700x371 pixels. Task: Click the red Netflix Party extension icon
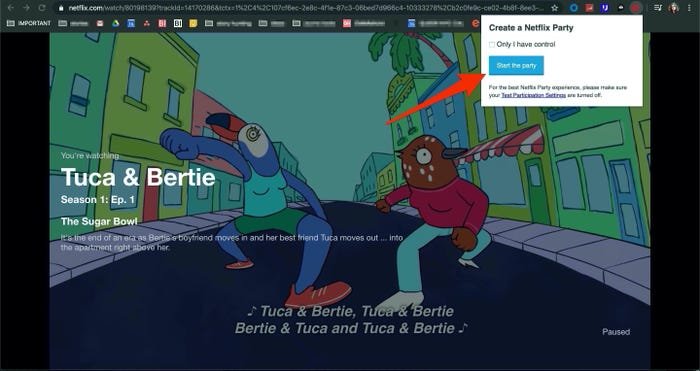636,8
